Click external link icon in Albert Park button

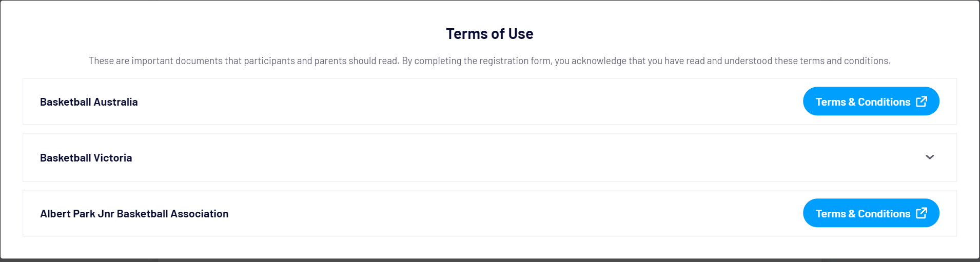922,213
